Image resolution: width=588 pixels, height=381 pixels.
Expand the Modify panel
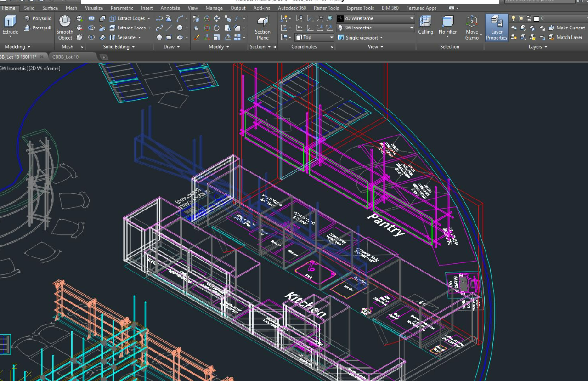click(x=219, y=47)
